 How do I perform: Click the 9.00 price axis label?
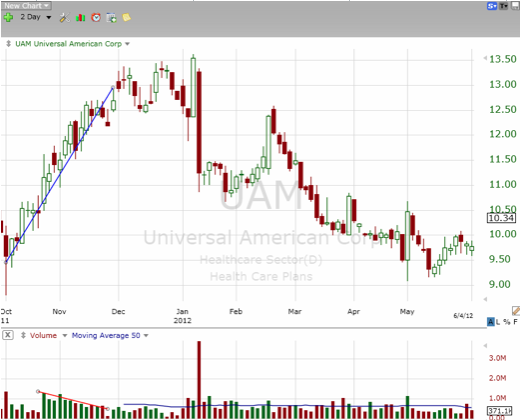[500, 284]
